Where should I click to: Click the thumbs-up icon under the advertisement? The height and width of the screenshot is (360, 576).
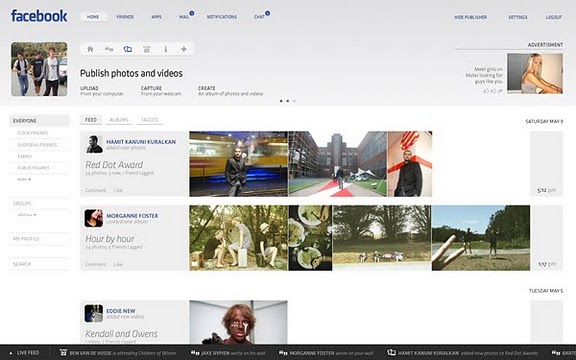[x=486, y=90]
